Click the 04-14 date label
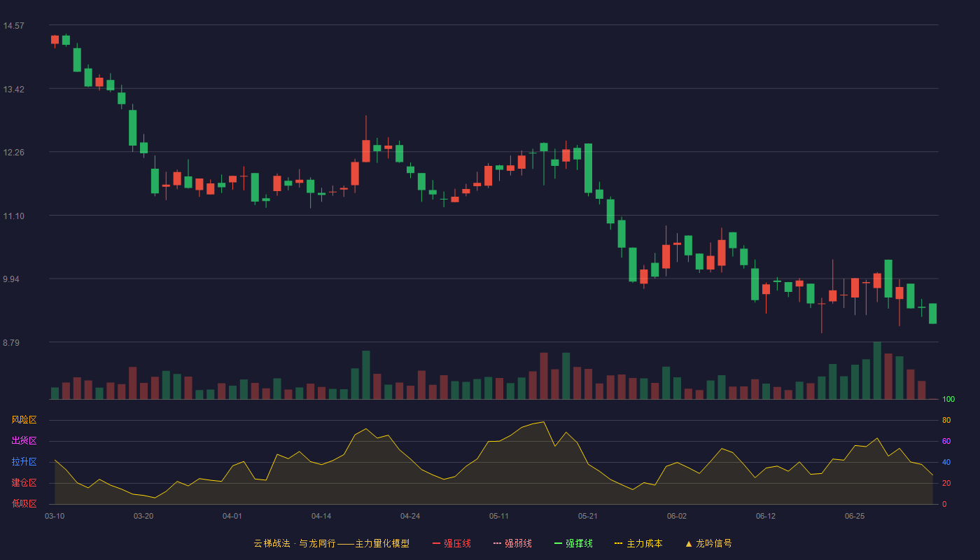The image size is (980, 560). pyautogui.click(x=321, y=516)
